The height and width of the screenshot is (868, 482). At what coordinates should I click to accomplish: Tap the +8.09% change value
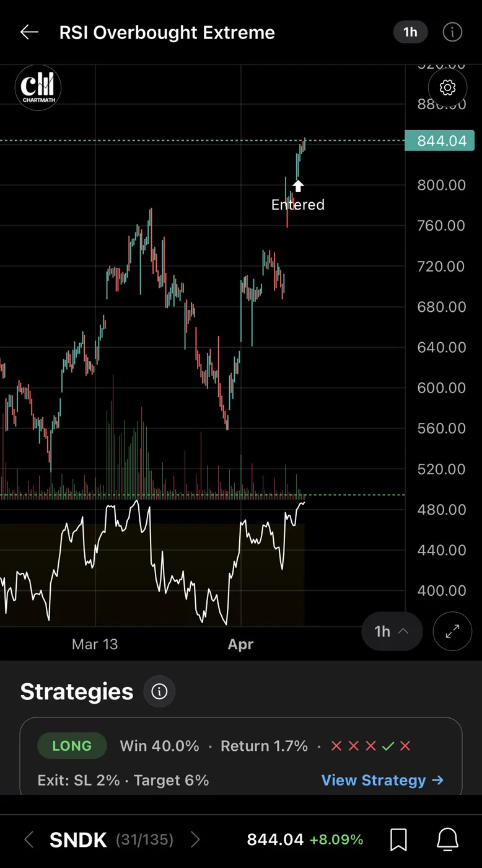[336, 839]
